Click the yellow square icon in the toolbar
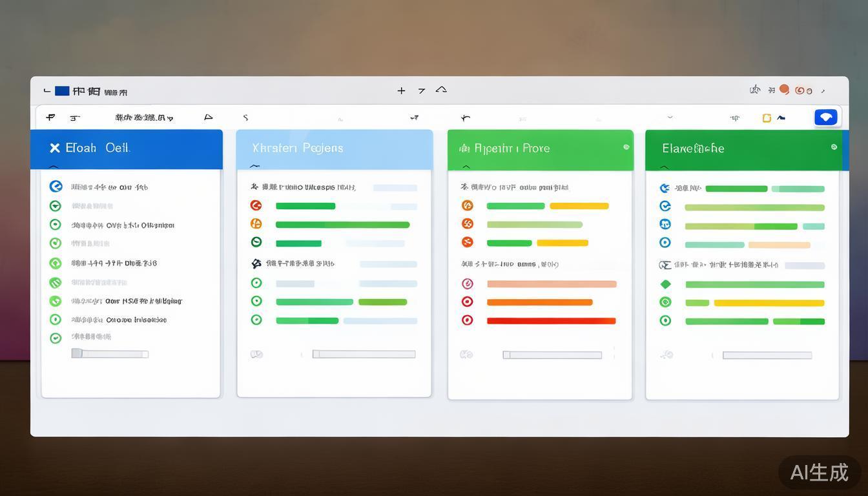Viewport: 868px width, 496px height. point(767,118)
